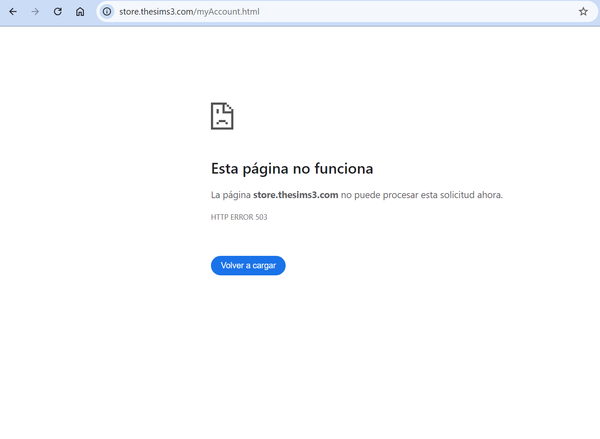Viewport: 600px width, 439px height.
Task: Open the site information icon
Action: pyautogui.click(x=107, y=12)
